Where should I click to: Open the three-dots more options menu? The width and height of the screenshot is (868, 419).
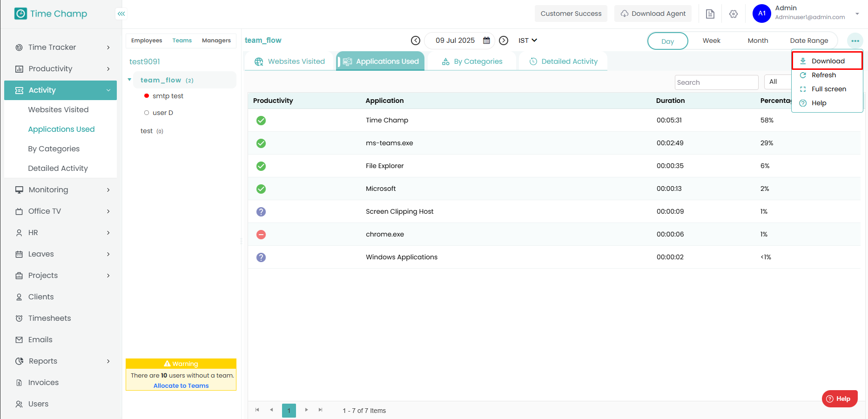point(855,41)
